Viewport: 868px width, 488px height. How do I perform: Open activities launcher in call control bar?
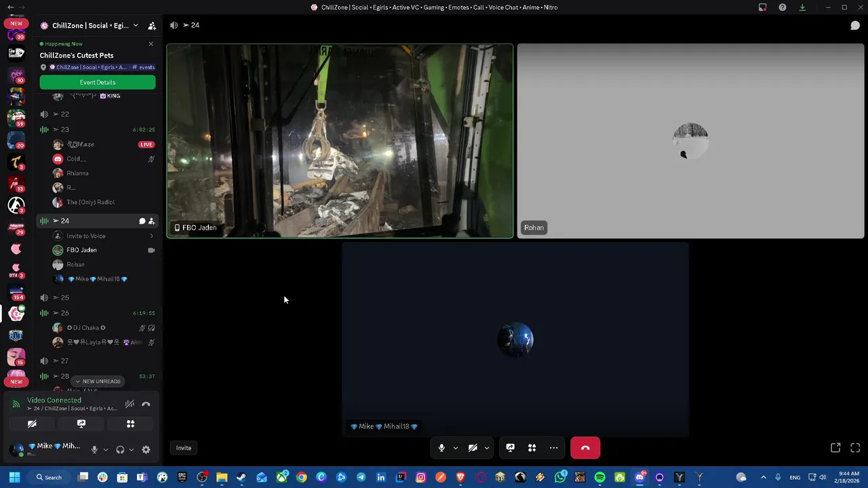pyautogui.click(x=532, y=448)
